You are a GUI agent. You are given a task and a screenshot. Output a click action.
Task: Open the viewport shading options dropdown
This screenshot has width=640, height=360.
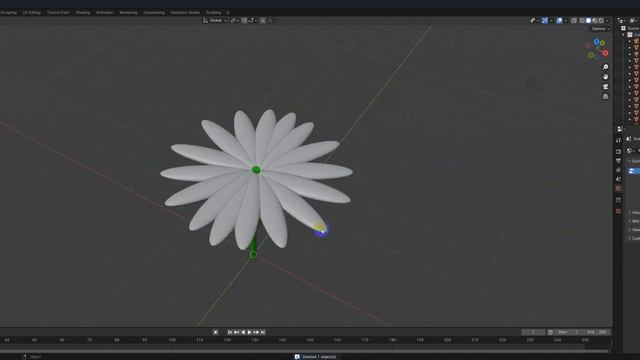[x=607, y=20]
